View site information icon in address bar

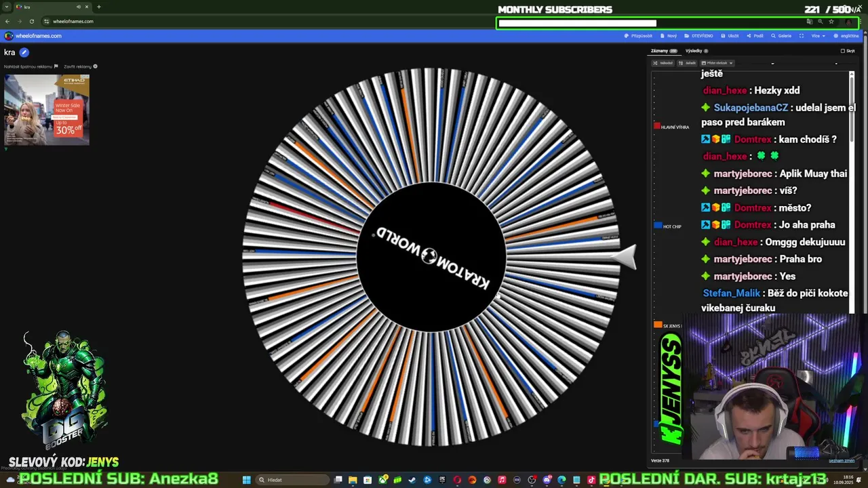46,22
